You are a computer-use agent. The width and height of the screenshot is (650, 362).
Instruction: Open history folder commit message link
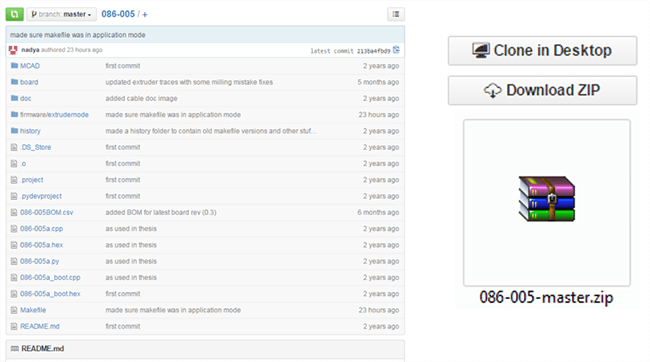point(211,131)
